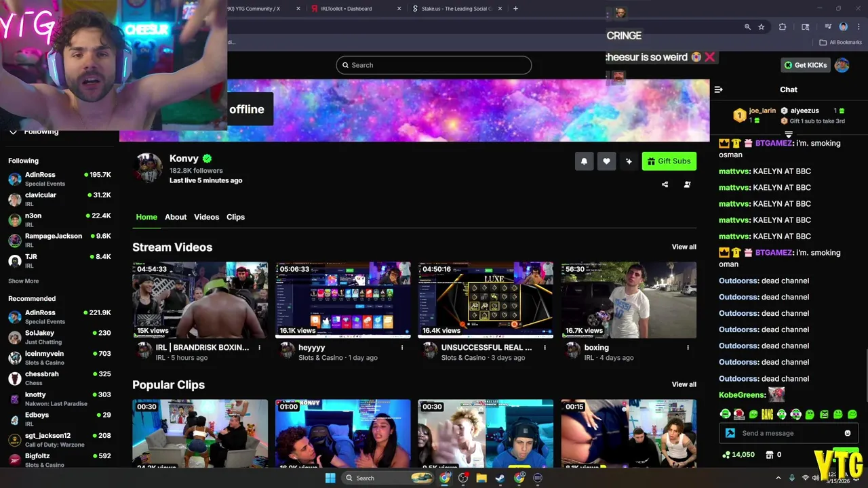Switch to YTG Community / X browser tab
Screen dimensions: 868x488
pos(264,9)
